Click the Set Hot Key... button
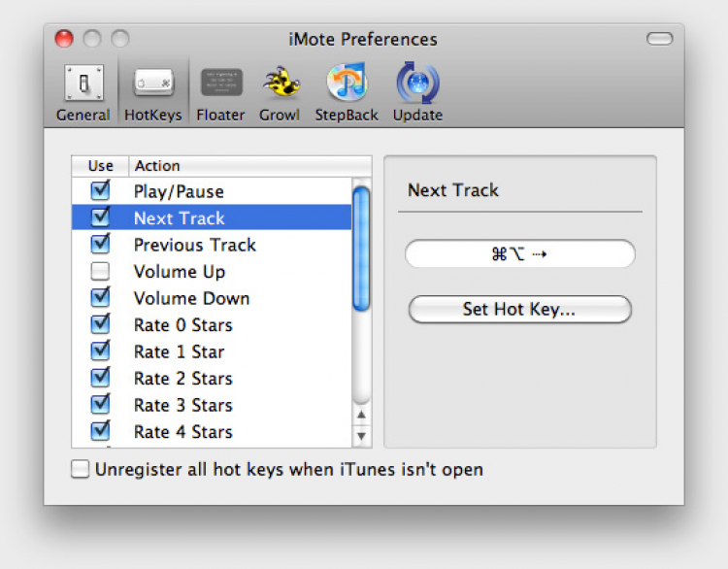This screenshot has width=728, height=569. pyautogui.click(x=519, y=310)
